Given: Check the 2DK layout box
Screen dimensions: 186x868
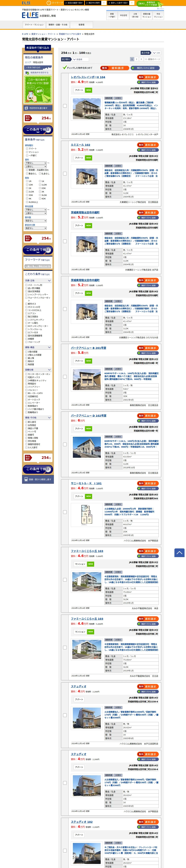Looking at the screenshot, I should tap(40, 188).
